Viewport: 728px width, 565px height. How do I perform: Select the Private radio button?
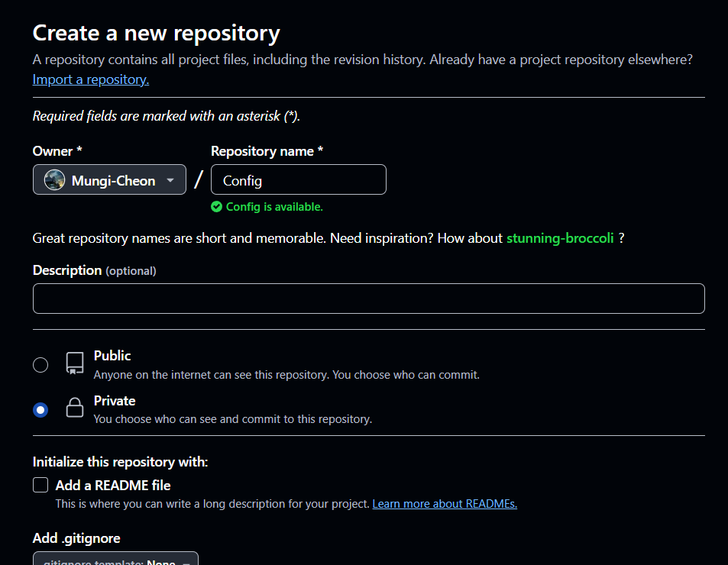coord(40,410)
